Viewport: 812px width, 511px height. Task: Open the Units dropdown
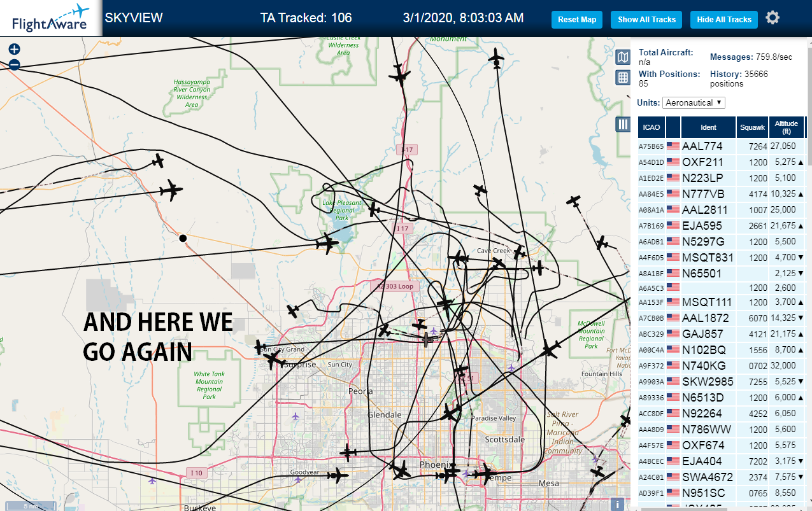694,102
